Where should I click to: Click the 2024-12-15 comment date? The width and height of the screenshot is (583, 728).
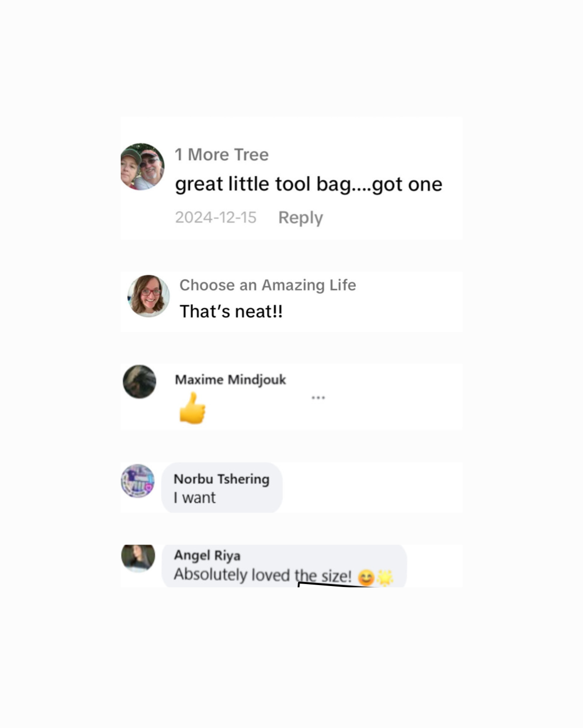pos(216,217)
